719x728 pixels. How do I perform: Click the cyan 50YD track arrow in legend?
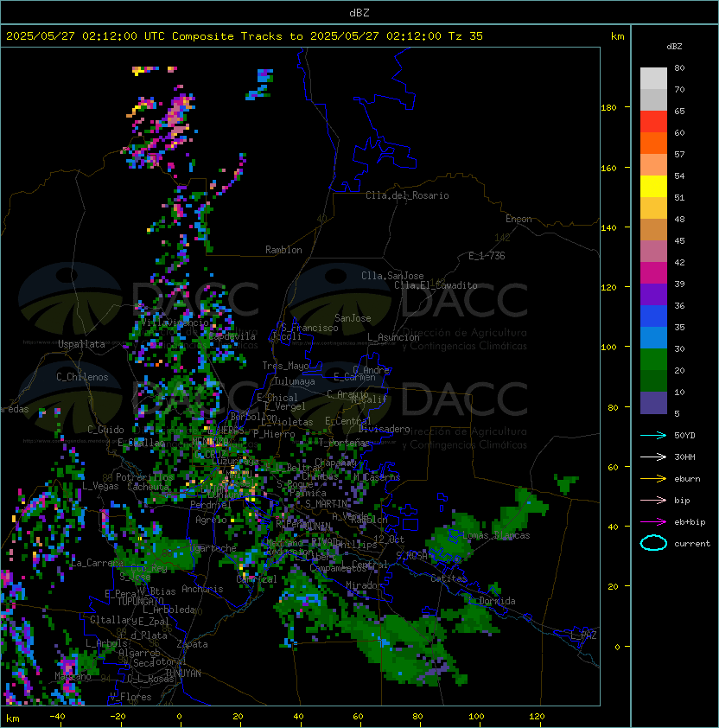click(653, 435)
